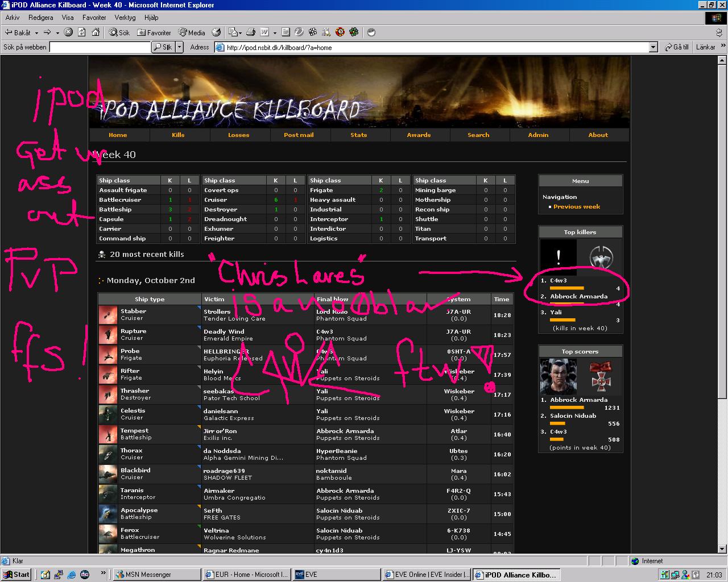Expand the Address bar dropdown
Viewport: 728px width, 582px height.
tap(653, 48)
